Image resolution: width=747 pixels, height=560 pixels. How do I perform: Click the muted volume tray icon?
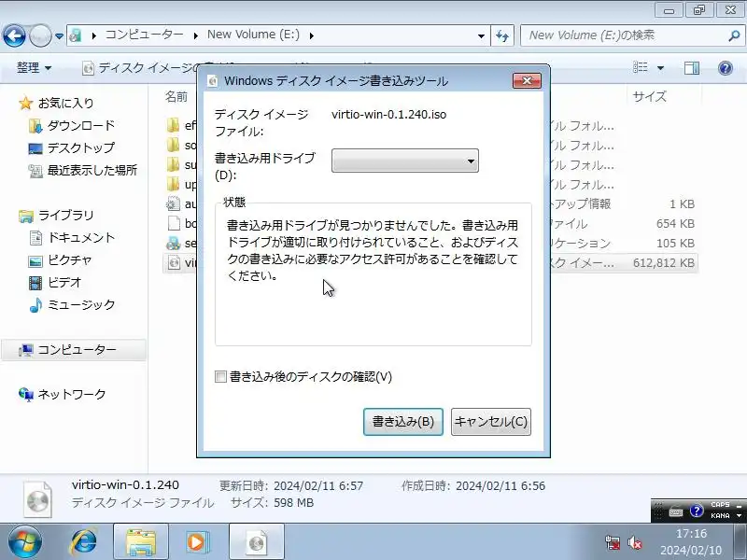point(635,542)
